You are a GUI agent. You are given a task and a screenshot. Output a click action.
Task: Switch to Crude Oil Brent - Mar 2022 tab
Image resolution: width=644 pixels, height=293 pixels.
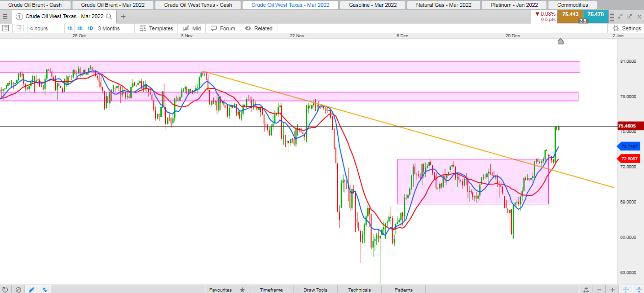click(x=112, y=5)
